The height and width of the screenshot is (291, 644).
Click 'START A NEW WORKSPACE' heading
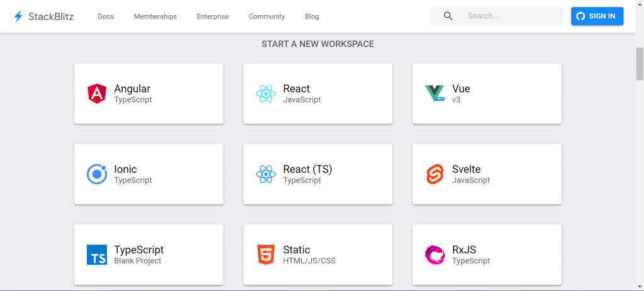pos(318,44)
